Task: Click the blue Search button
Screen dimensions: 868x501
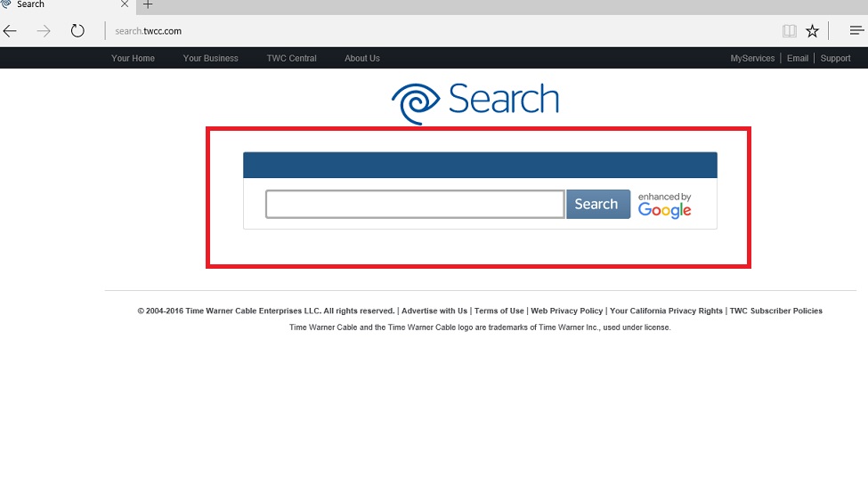Action: [x=598, y=205]
